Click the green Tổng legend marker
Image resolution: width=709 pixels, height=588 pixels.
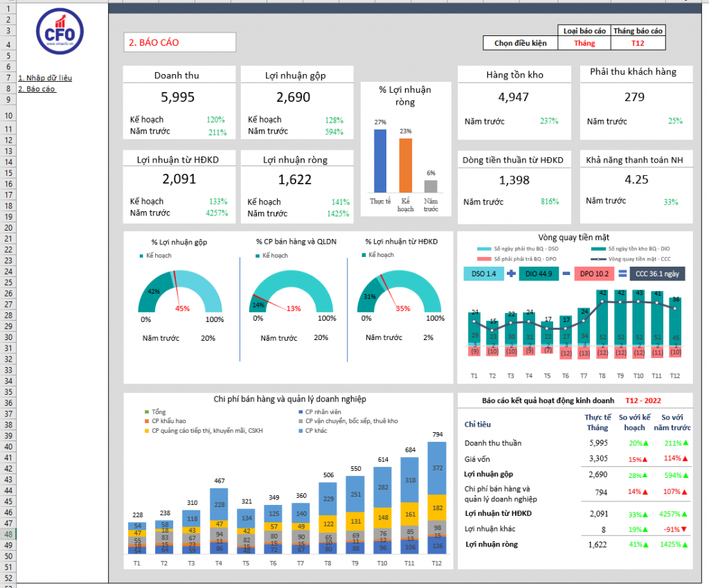pyautogui.click(x=146, y=411)
